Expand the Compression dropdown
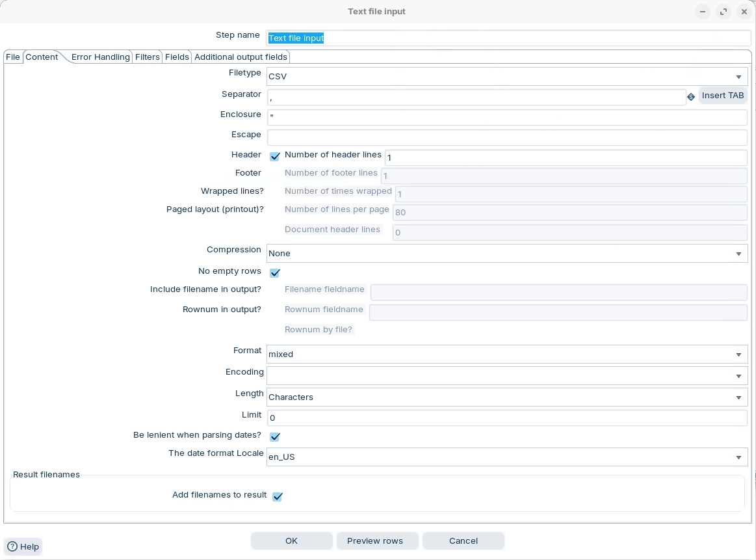Viewport: 756px width, 560px height. [x=738, y=254]
